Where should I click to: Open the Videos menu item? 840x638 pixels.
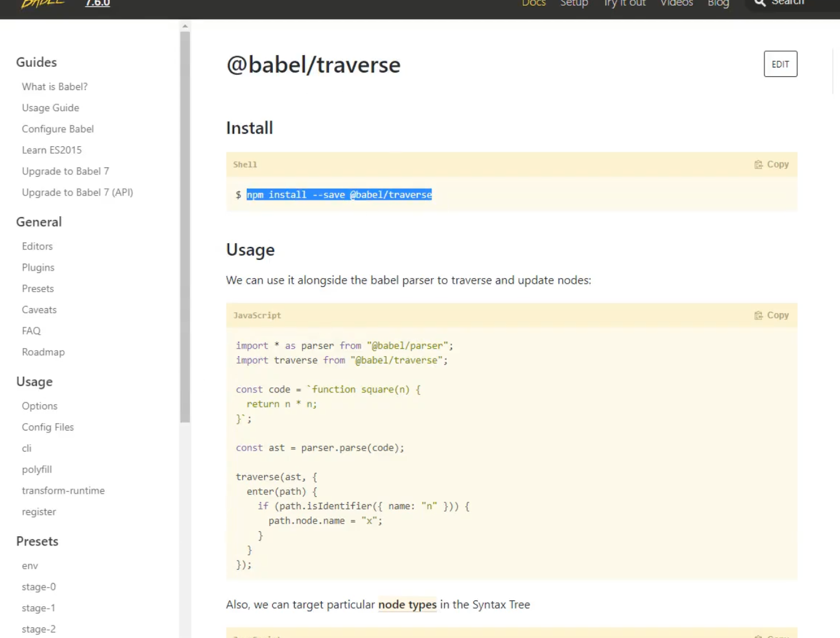coord(676,3)
